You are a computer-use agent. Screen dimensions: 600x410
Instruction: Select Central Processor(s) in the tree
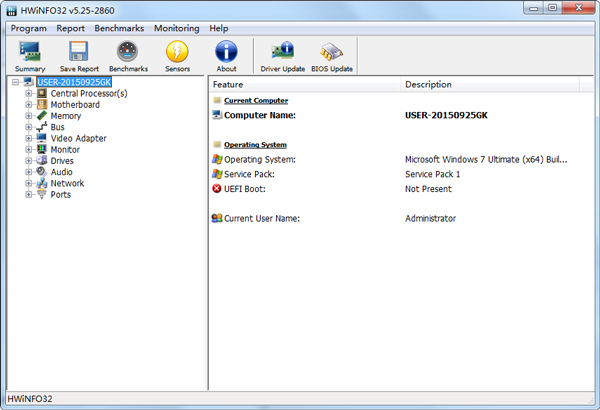(89, 93)
